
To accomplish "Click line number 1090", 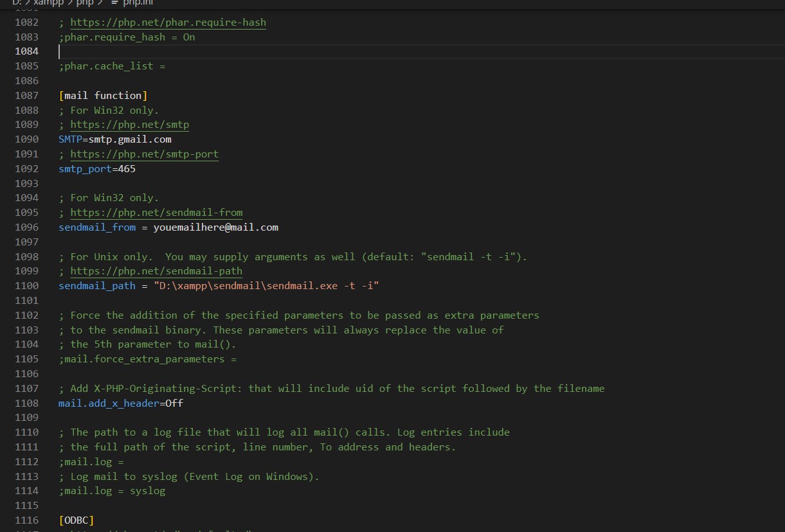I will (x=26, y=139).
